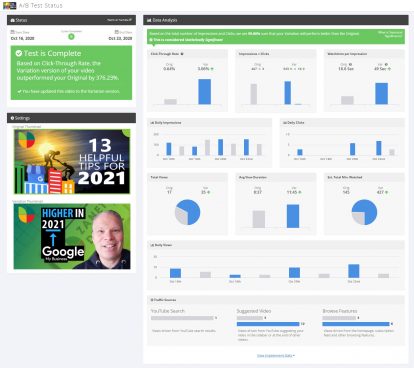This screenshot has height=368, width=414.
Task: Click the original watchtime '18.6 Sec'
Action: point(346,69)
